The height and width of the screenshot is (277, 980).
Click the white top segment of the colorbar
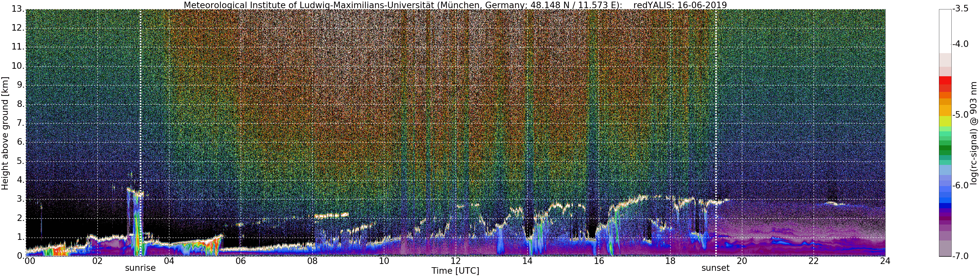[945, 31]
